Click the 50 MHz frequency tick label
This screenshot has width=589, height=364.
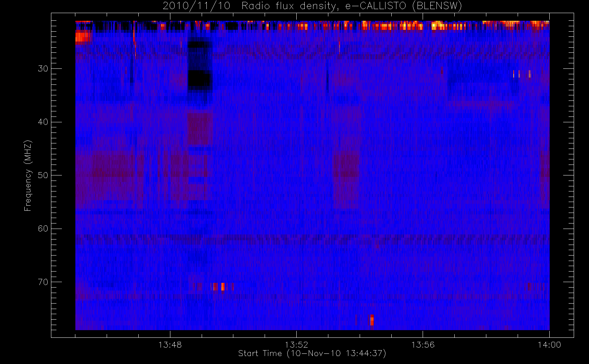click(x=43, y=175)
